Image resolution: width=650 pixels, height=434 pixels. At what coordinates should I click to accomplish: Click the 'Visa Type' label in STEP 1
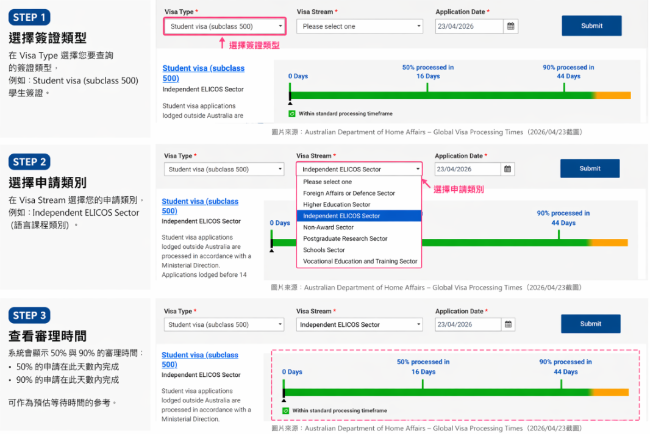pos(179,12)
